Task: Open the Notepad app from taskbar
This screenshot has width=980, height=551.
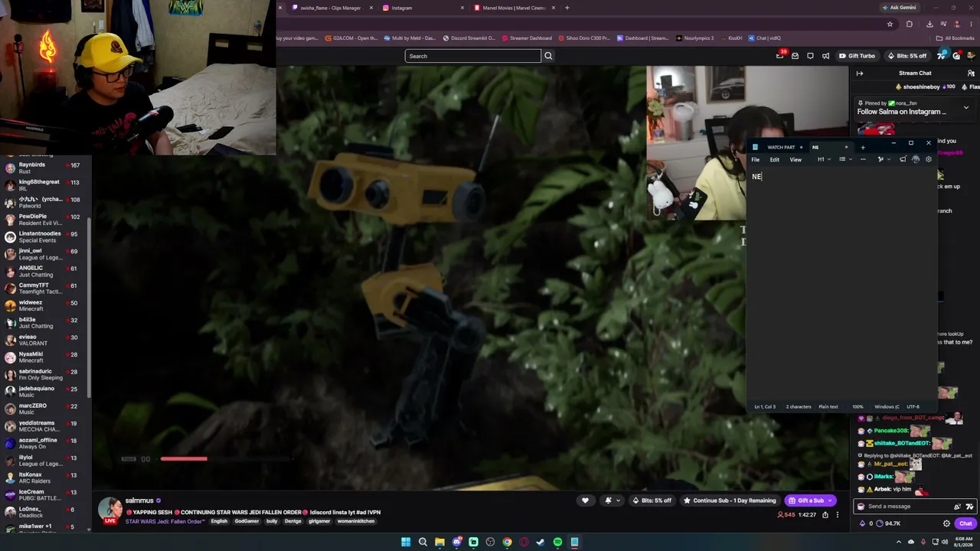Action: [574, 542]
